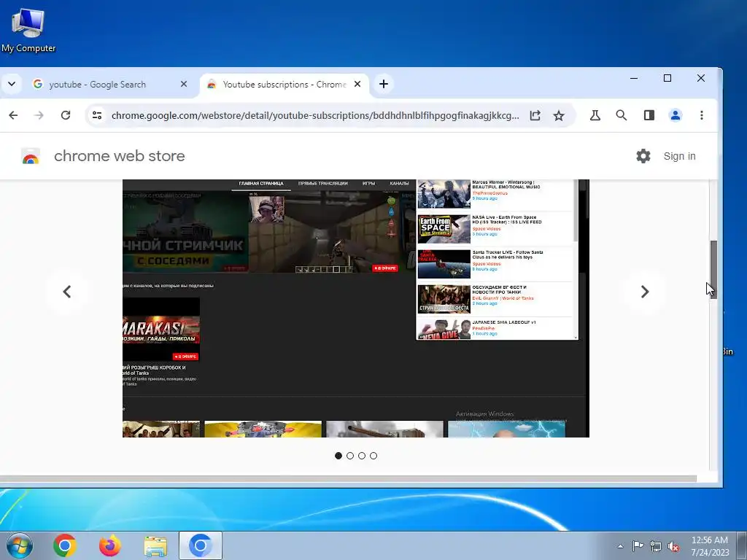Share this page icon in address bar
Screen dimensions: 747x560
click(x=535, y=116)
